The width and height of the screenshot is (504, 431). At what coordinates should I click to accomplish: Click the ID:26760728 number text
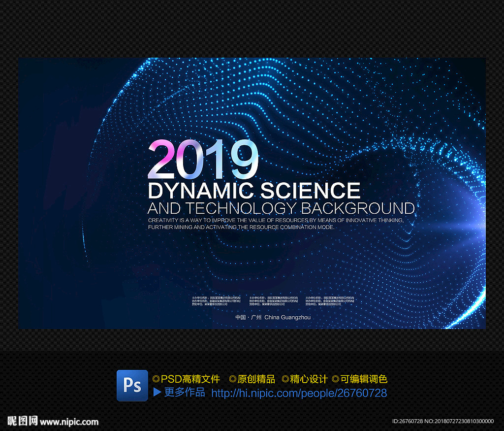tap(408, 421)
